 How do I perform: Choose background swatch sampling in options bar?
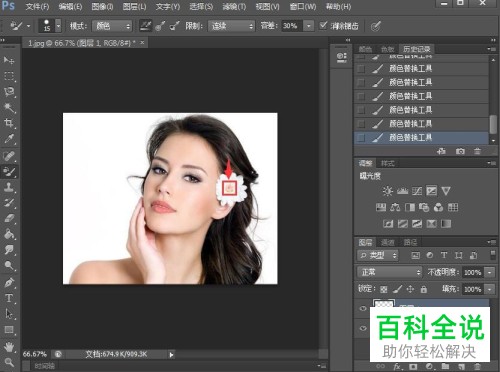tap(174, 26)
